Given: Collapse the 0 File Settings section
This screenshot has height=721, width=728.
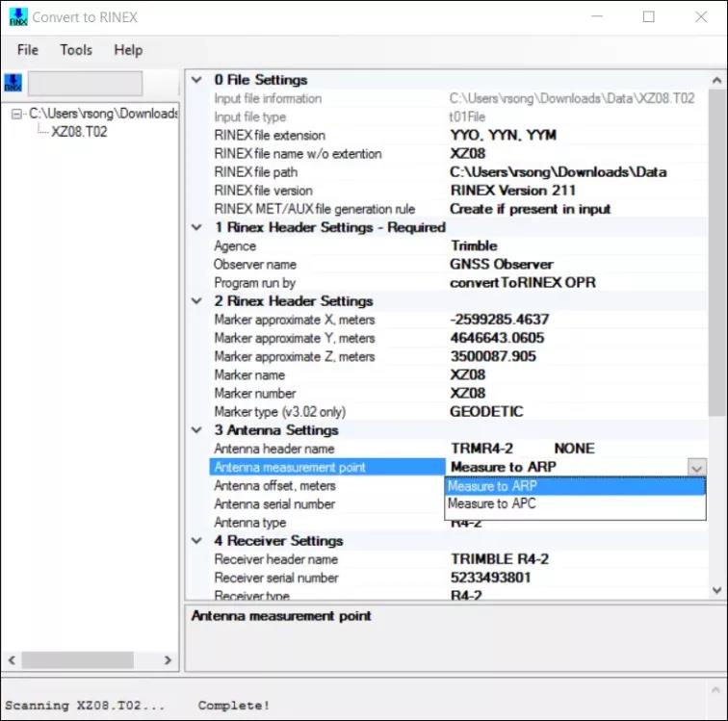Looking at the screenshot, I should (198, 81).
